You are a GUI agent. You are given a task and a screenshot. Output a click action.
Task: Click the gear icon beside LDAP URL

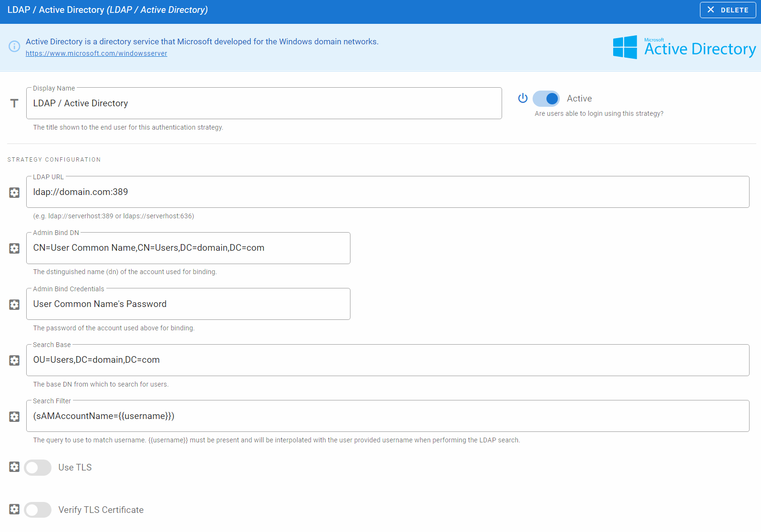pos(14,193)
